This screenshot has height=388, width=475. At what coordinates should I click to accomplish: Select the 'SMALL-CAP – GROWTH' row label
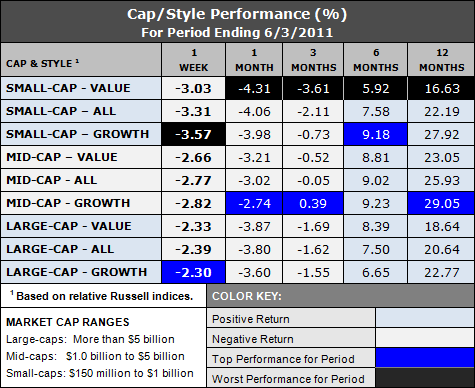click(77, 134)
